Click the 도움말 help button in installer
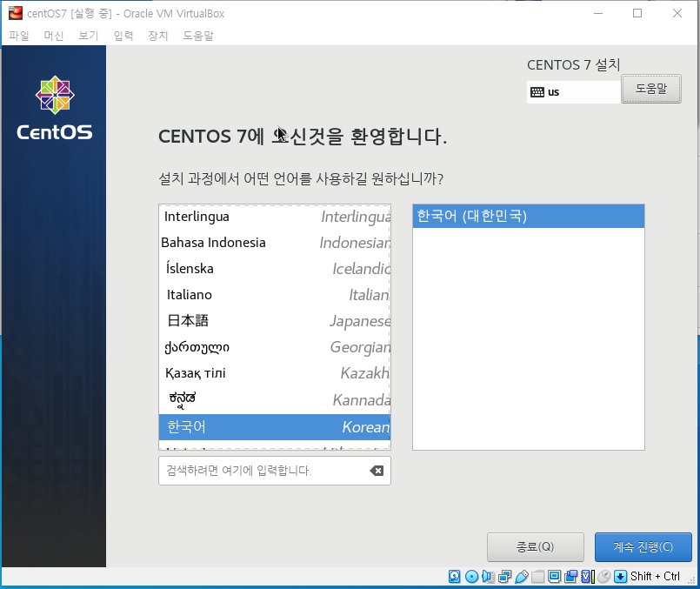Viewport: 700px width, 589px height. (651, 89)
